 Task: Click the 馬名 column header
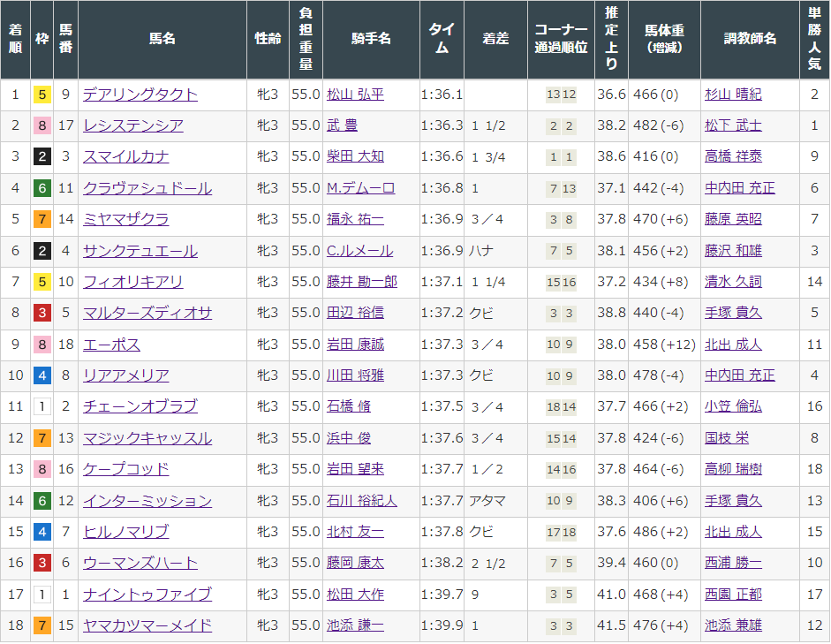[162, 39]
